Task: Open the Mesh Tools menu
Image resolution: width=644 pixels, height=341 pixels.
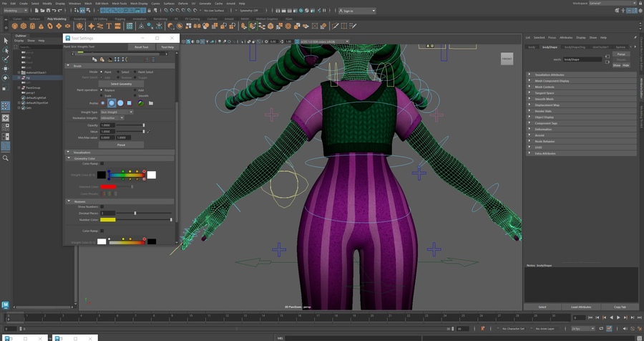Action: click(x=119, y=4)
